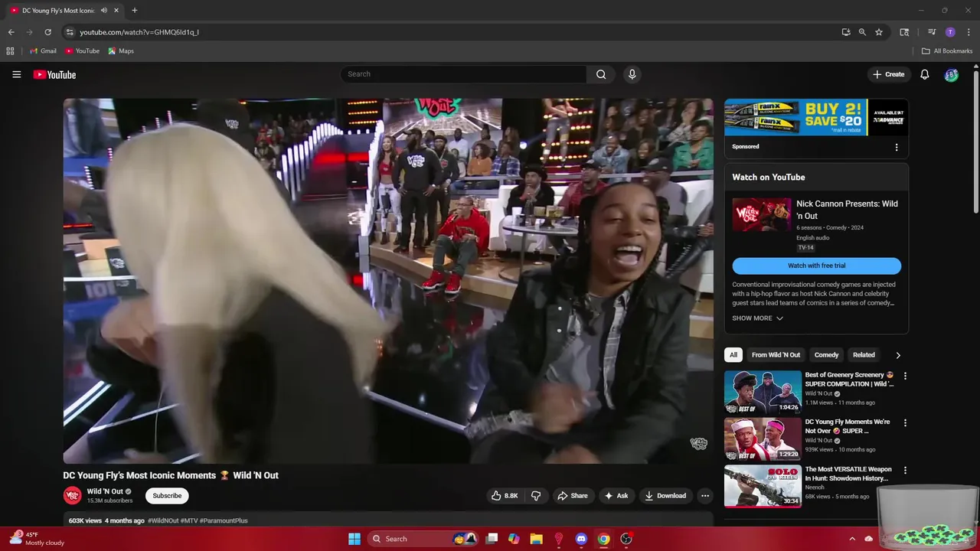980x551 pixels.
Task: Open Maps bookmark
Action: coord(121,51)
